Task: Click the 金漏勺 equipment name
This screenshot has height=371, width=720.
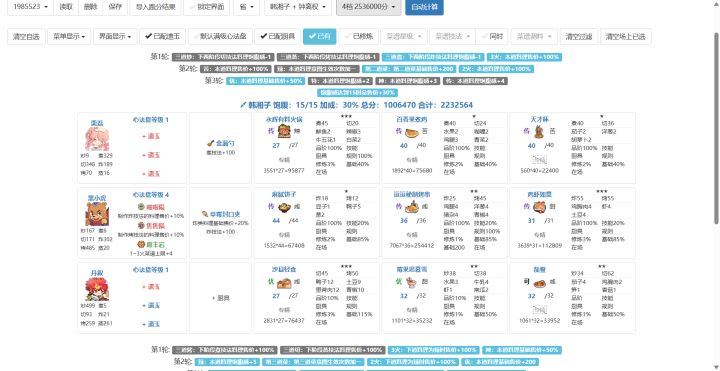Action: click(x=225, y=143)
